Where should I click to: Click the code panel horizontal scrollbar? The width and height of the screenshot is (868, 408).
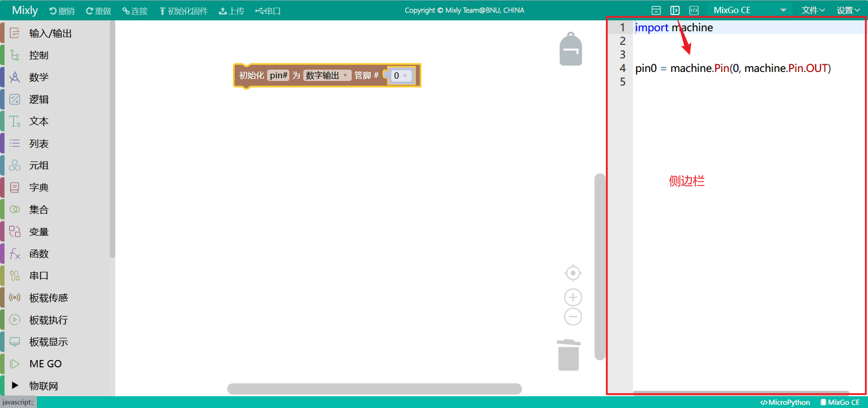741,392
